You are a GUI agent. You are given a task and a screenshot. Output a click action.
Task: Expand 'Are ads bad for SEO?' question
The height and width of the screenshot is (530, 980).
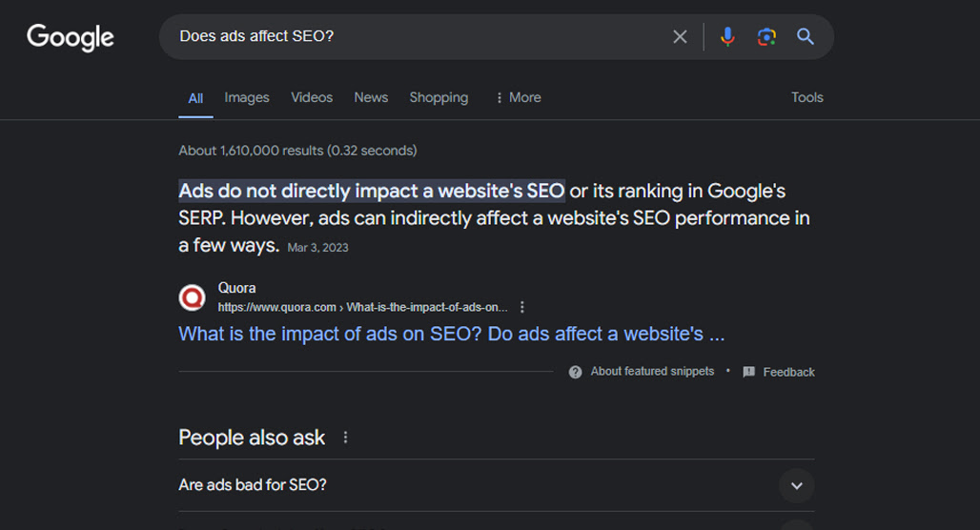tap(497, 485)
